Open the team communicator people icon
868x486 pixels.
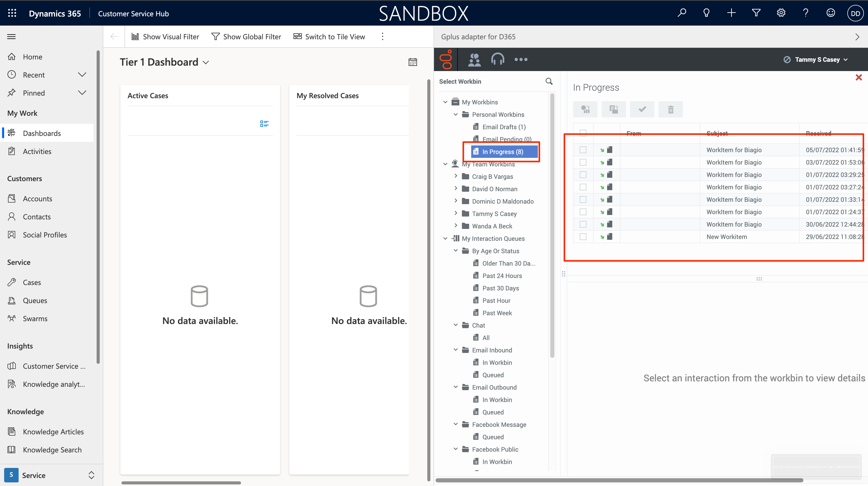coord(475,60)
